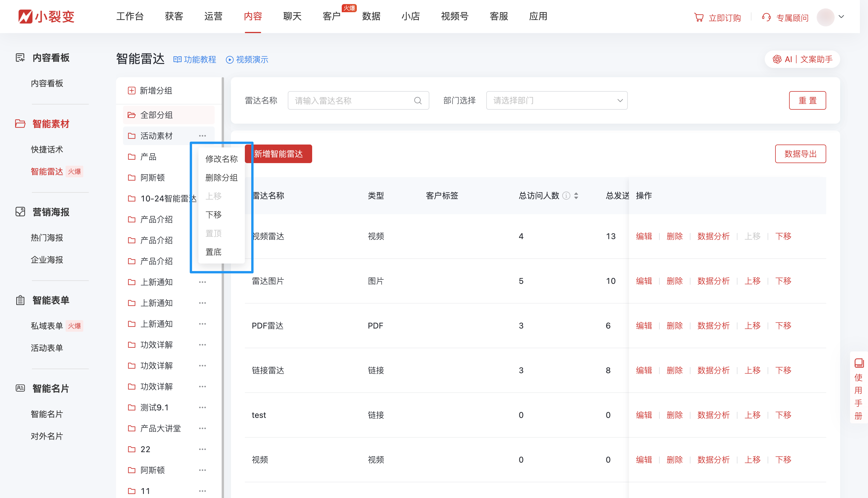Image resolution: width=868 pixels, height=498 pixels.
Task: Click the plus icon beside 新增分组
Action: click(x=131, y=90)
